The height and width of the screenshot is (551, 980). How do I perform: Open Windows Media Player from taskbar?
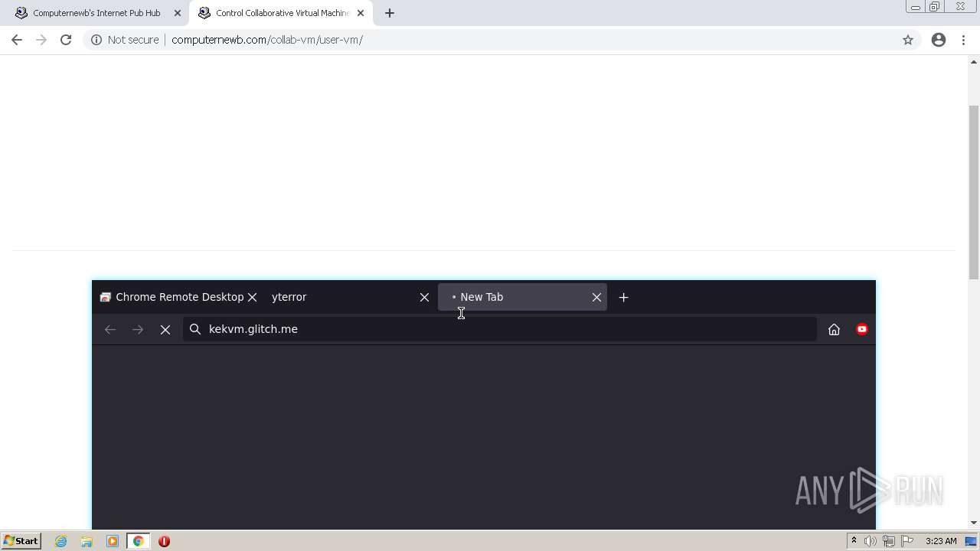[x=113, y=541]
